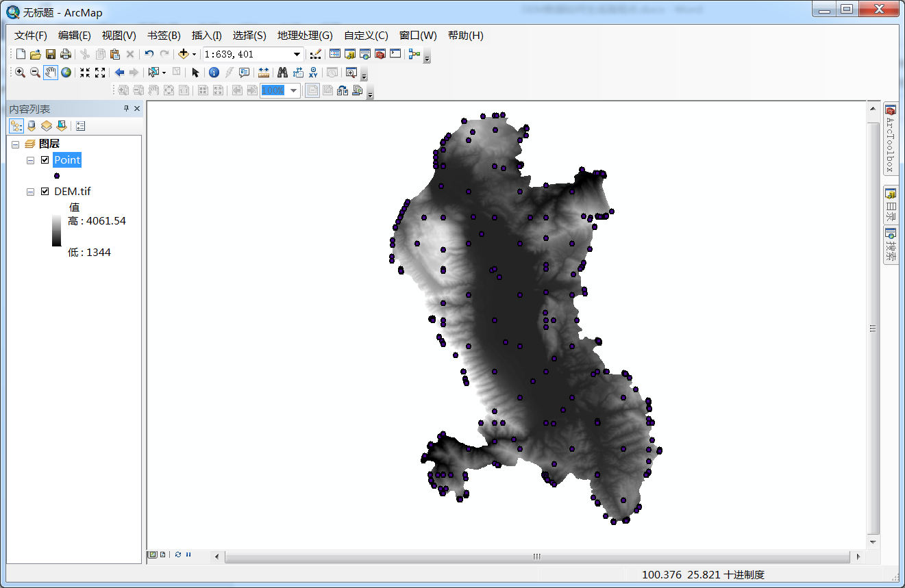905x588 pixels.
Task: Open the Catalog window from toolbar
Action: point(350,53)
